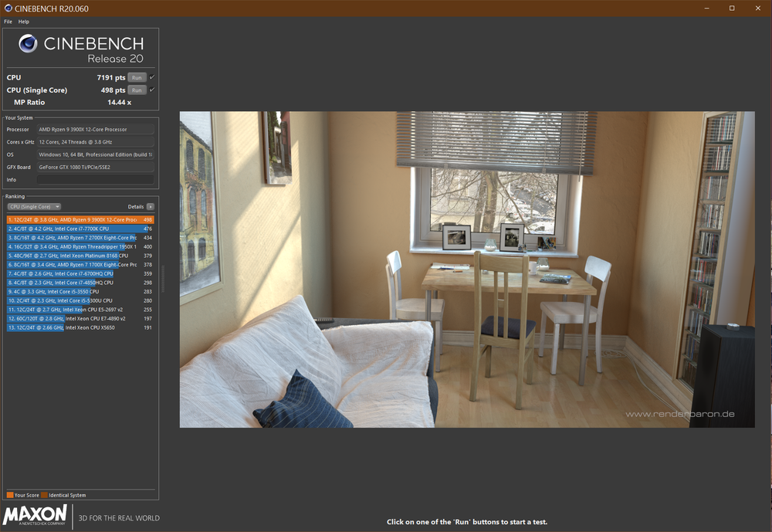Click the Processor name field

96,130
